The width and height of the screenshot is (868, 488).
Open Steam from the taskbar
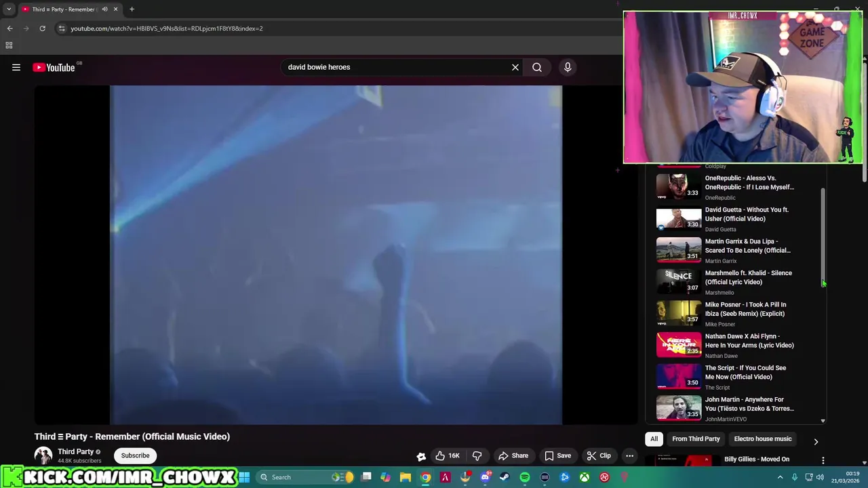pyautogui.click(x=505, y=477)
